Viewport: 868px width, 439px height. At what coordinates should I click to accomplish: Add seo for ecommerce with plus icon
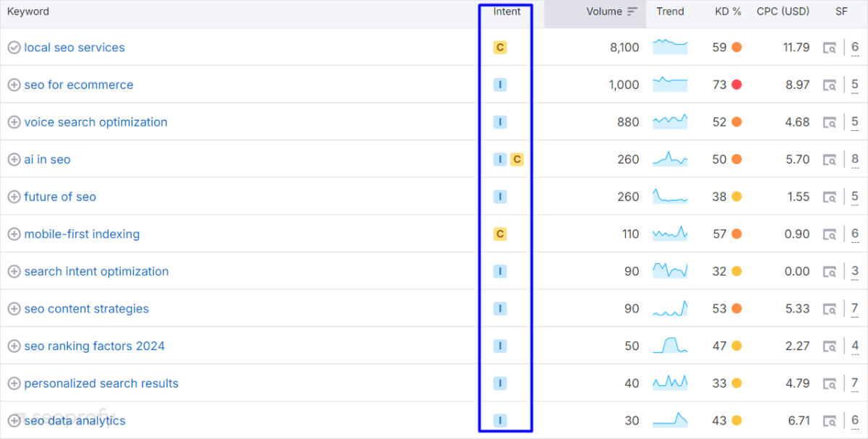click(x=14, y=85)
